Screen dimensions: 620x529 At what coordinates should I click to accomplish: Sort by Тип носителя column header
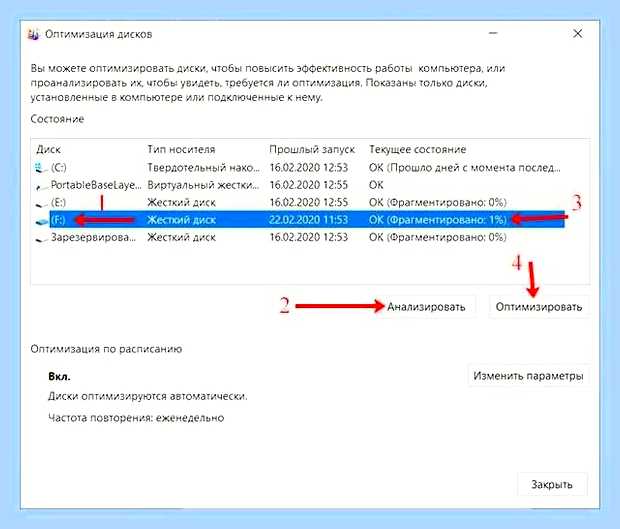tap(181, 149)
